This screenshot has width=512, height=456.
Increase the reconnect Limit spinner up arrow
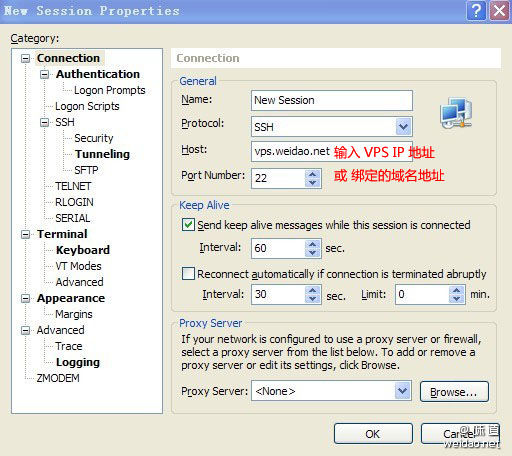[456, 290]
